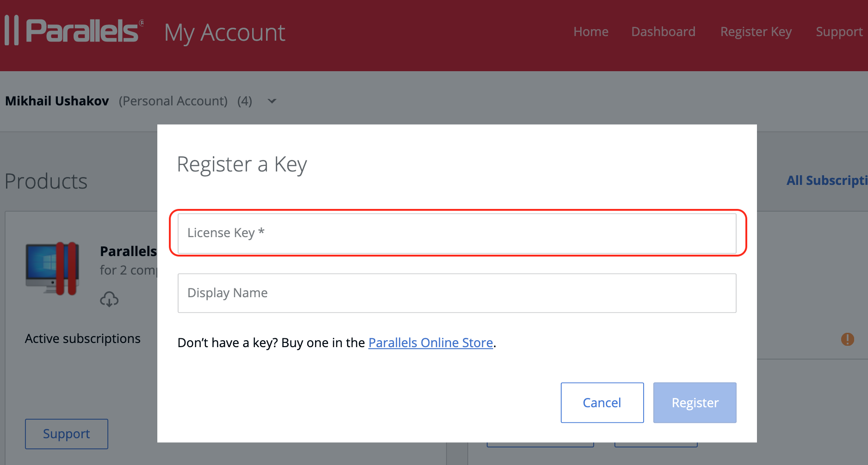Open Register Key from top navigation

(756, 32)
